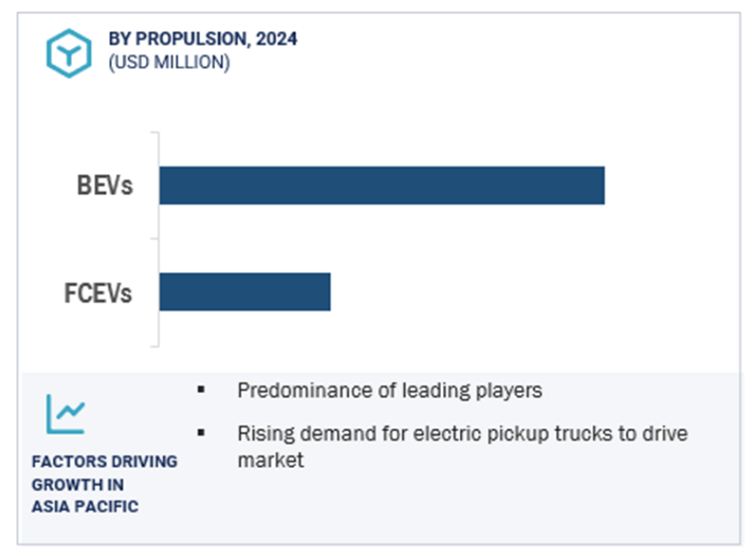Image resolution: width=756 pixels, height=553 pixels.
Task: Click the BEVs axis label
Action: [104, 185]
